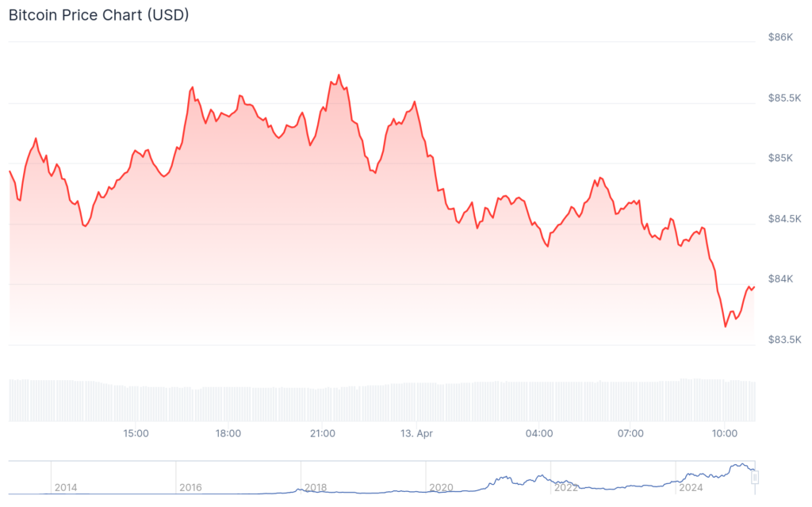Click 2020 on the navigator timeline

point(440,487)
